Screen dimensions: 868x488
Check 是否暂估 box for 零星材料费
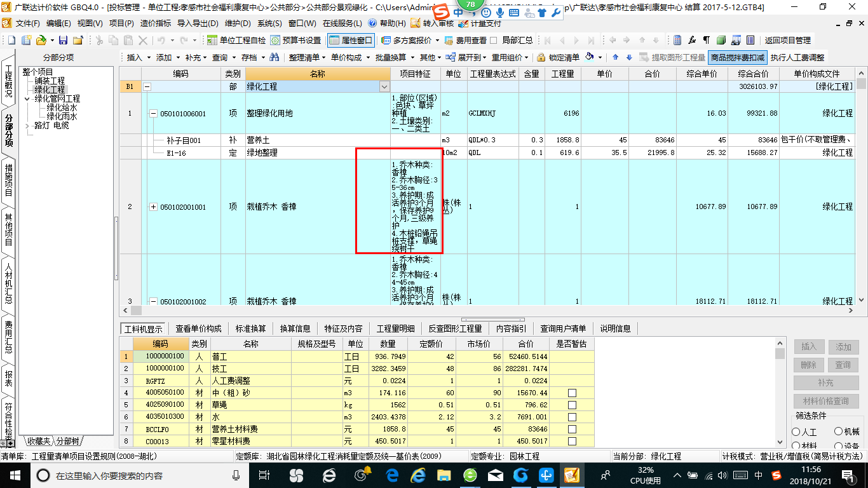(571, 442)
